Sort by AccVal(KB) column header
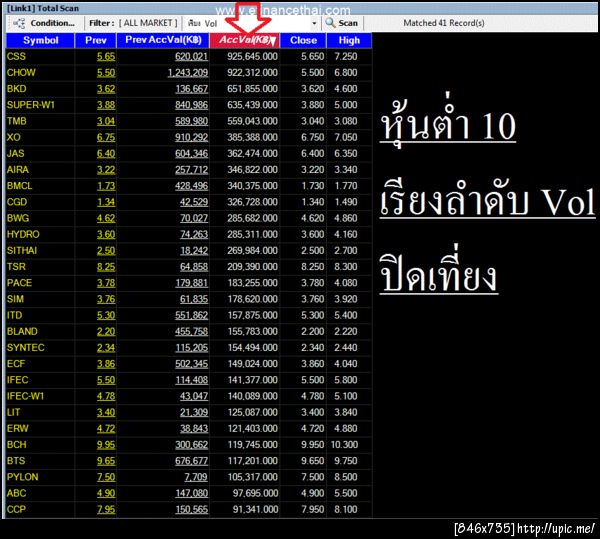The image size is (600, 539). tap(245, 41)
